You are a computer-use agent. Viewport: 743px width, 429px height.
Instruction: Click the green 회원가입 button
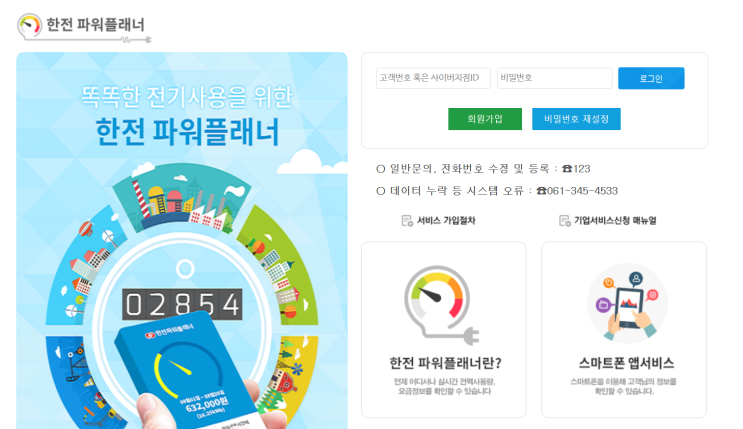pos(485,119)
